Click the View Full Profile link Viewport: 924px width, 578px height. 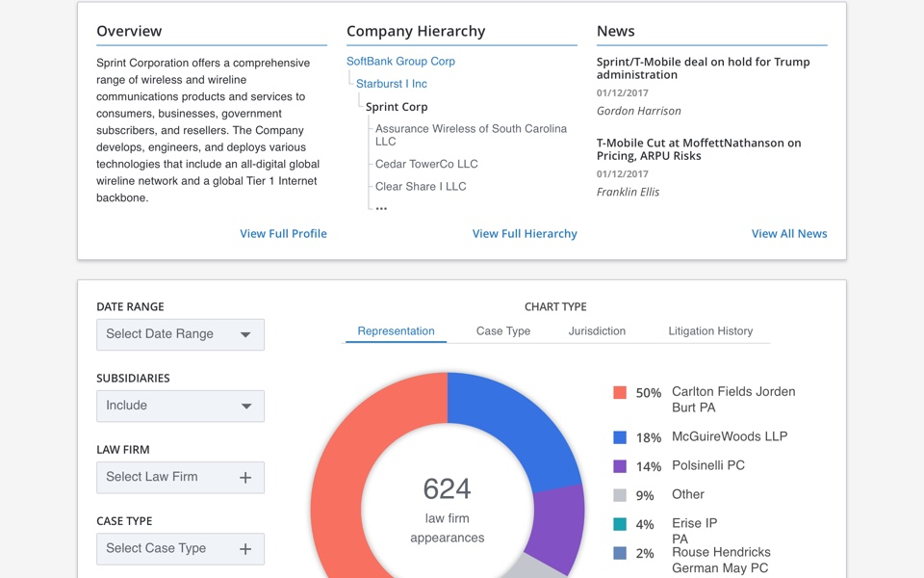tap(283, 234)
